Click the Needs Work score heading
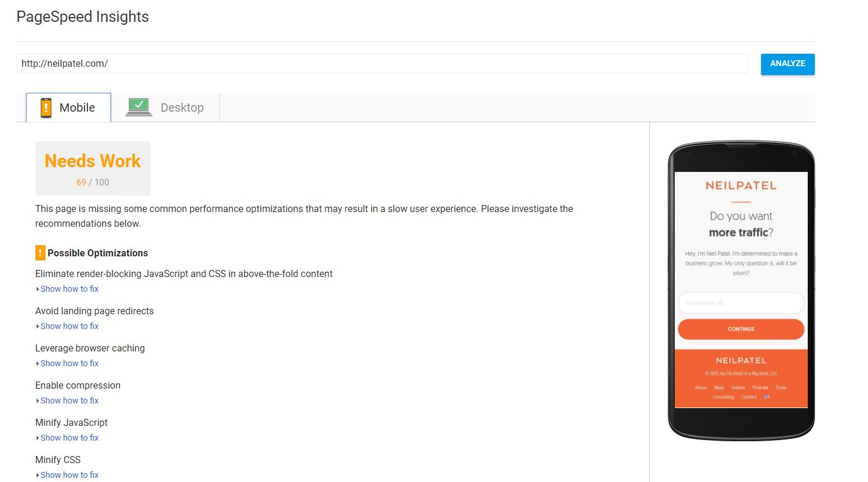 (x=93, y=161)
